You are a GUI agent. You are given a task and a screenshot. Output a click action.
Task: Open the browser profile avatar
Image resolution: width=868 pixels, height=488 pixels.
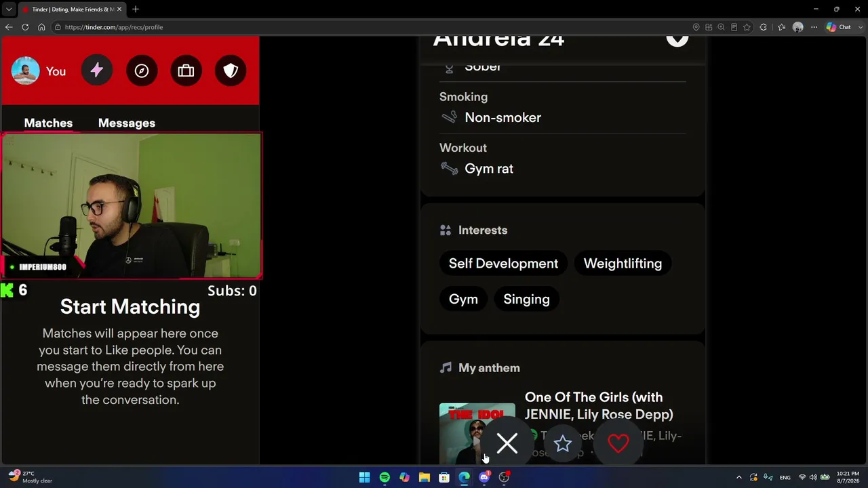click(x=798, y=27)
